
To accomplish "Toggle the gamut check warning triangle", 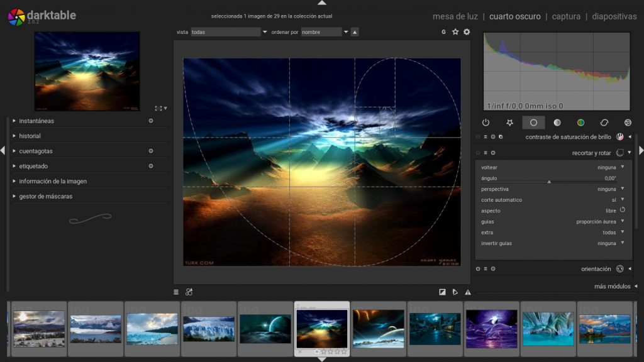I will click(468, 292).
